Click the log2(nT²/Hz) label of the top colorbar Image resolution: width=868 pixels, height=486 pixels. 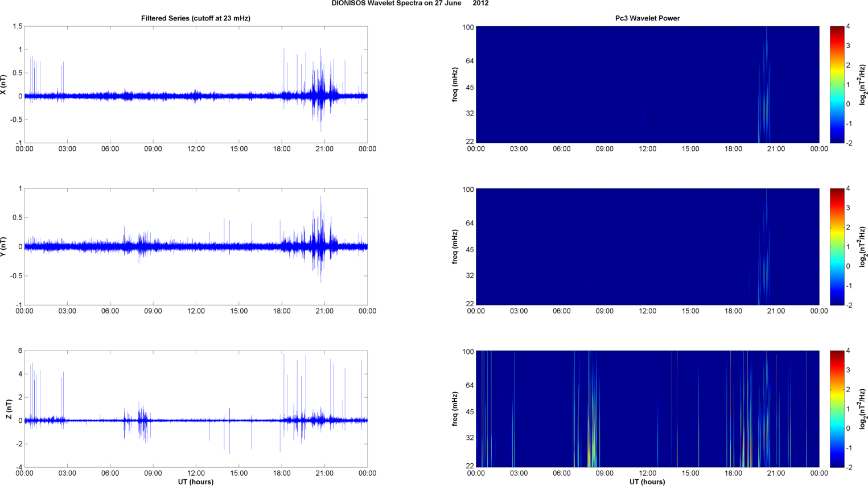(862, 85)
